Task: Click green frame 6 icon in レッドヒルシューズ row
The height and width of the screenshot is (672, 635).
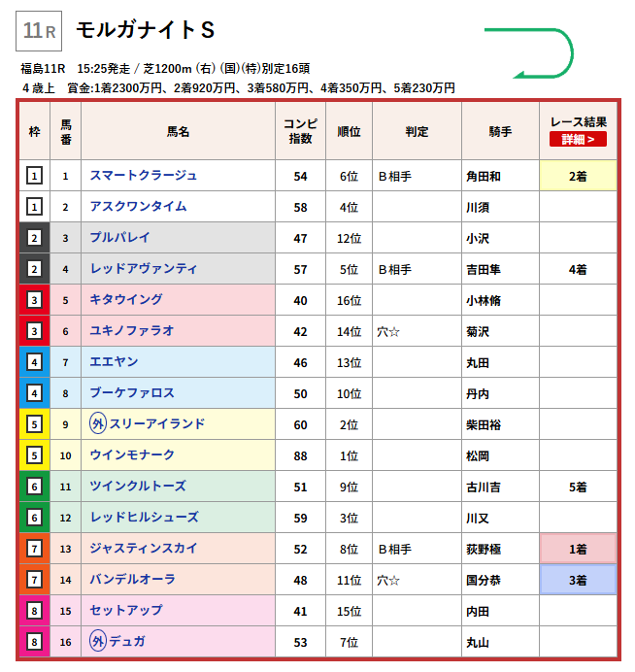Action: point(34,518)
